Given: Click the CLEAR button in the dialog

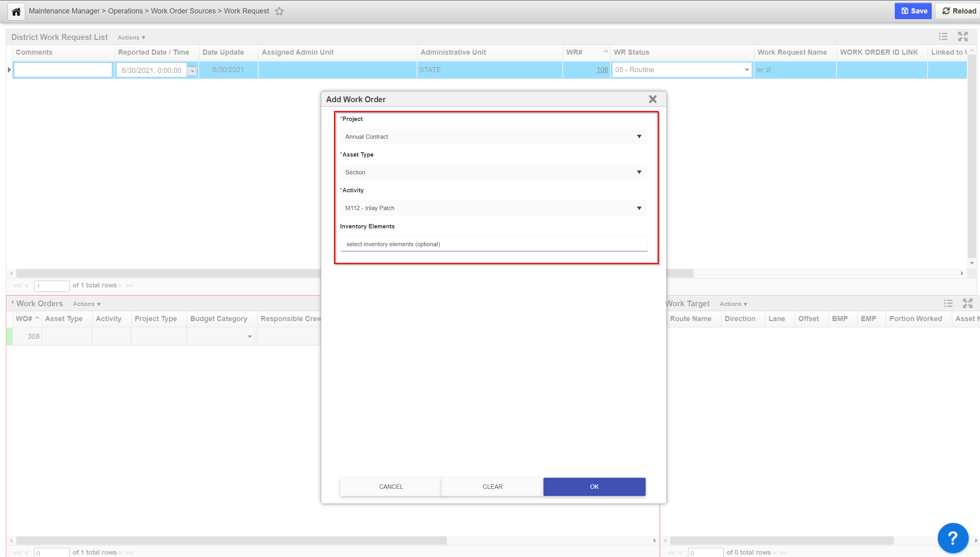Looking at the screenshot, I should tap(492, 486).
